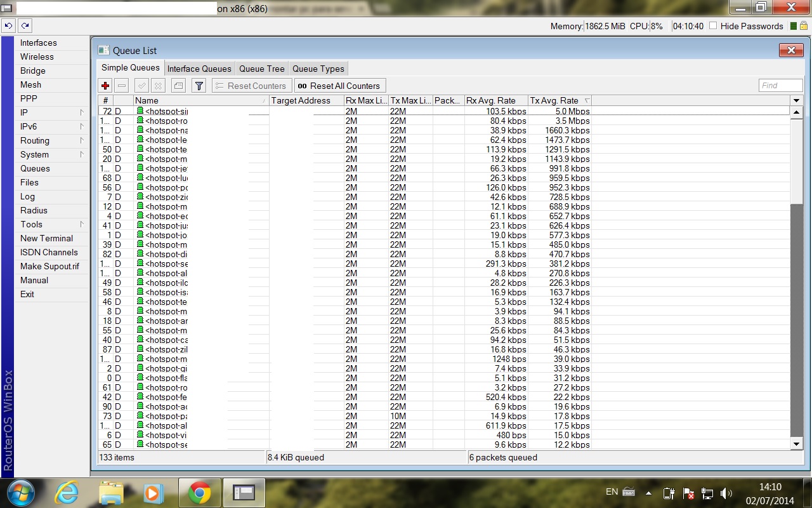812x508 pixels.
Task: Open the Action Center flag icon
Action: (688, 493)
